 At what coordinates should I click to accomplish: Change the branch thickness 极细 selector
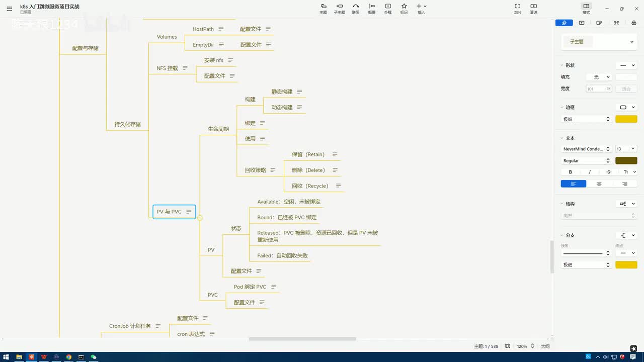(x=586, y=264)
